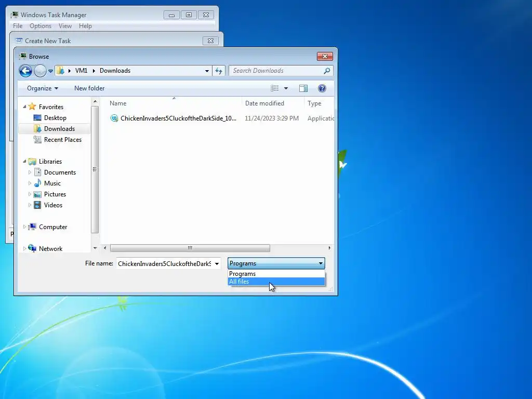Refresh the Downloads folder view
Viewport: 532px width, 399px height.
[x=219, y=71]
